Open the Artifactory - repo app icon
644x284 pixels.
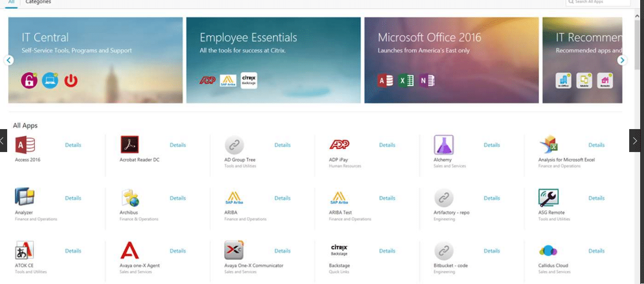tap(443, 197)
